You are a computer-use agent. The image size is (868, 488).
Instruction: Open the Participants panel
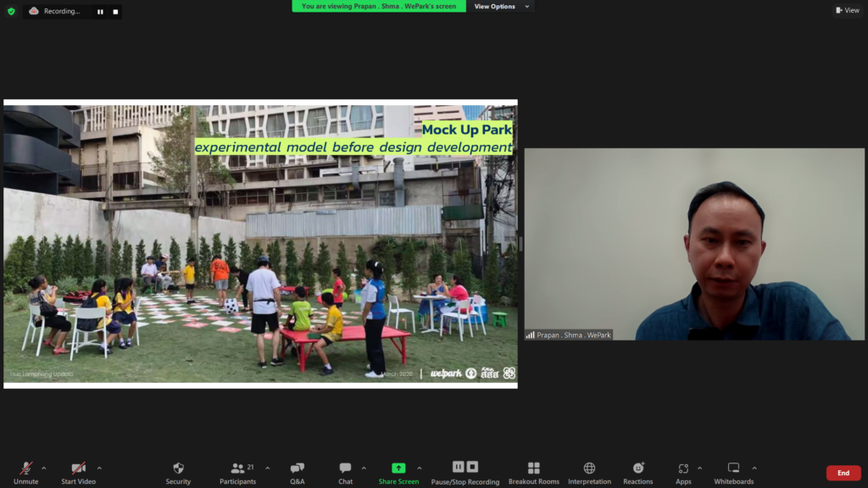pos(238,469)
